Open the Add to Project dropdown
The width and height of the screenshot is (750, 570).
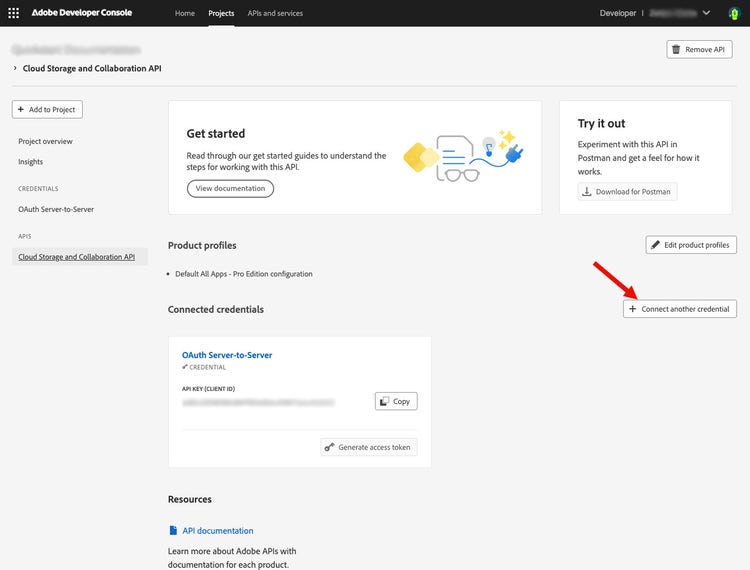47,109
